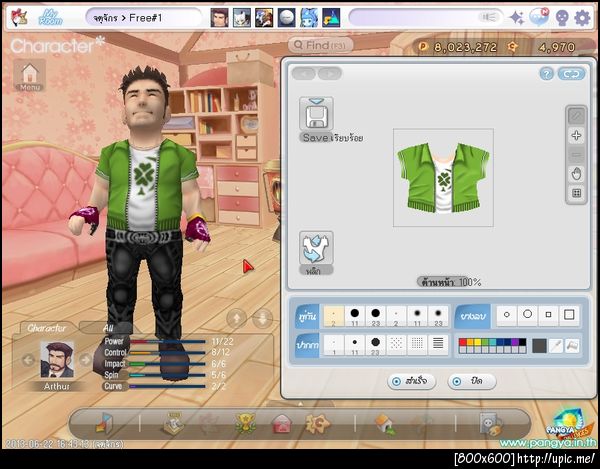Click the zoom out minus tool
The image size is (600, 469).
[x=576, y=155]
